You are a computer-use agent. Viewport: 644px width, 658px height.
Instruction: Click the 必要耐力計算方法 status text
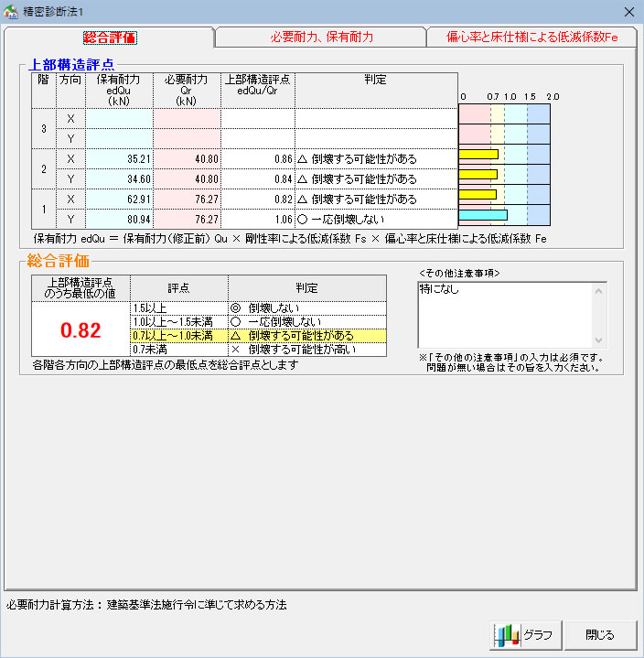[146, 605]
